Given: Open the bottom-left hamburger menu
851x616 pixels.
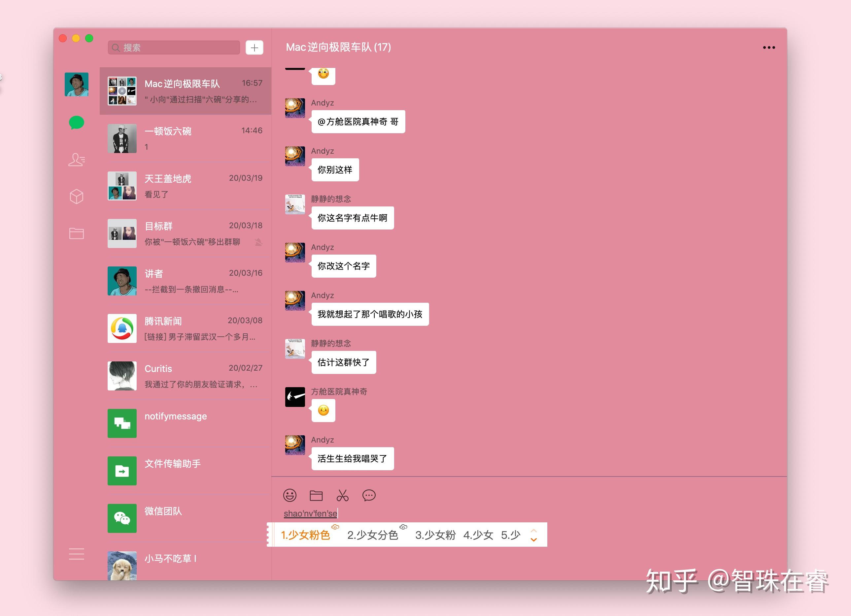Looking at the screenshot, I should (x=77, y=554).
